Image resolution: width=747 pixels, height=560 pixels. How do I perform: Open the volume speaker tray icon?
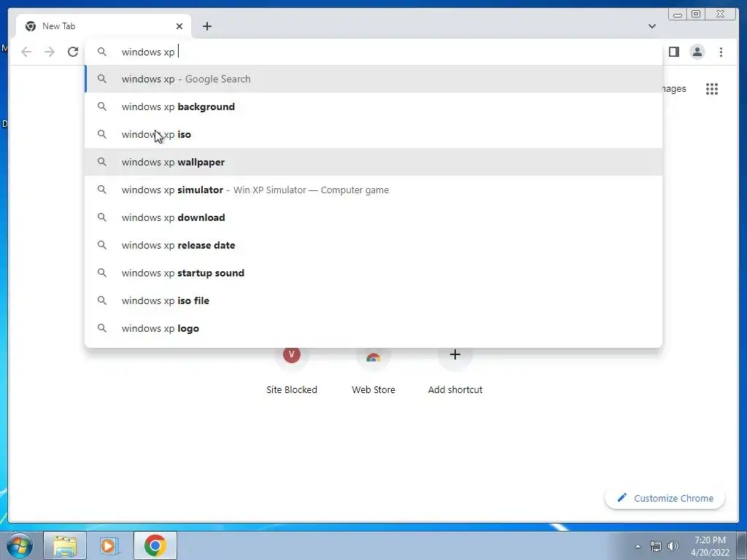(673, 546)
